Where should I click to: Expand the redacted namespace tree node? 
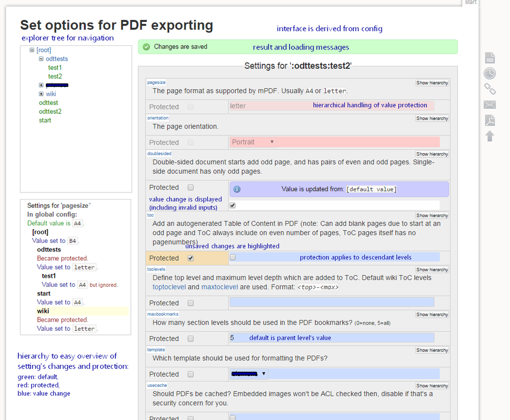pyautogui.click(x=41, y=85)
